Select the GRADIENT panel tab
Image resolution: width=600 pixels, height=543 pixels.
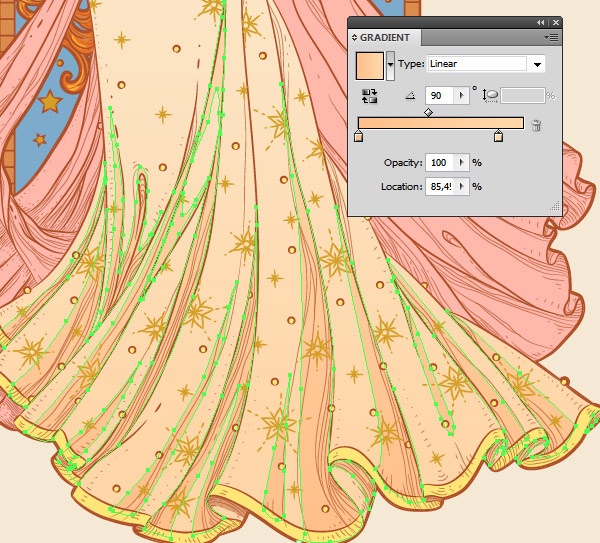[x=384, y=38]
